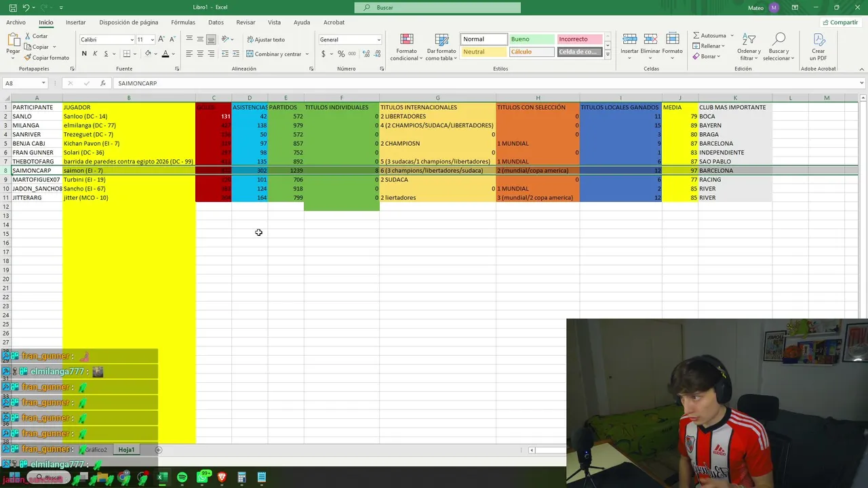The image size is (868, 488).
Task: Click the Buscar search box in title bar
Action: click(437, 7)
